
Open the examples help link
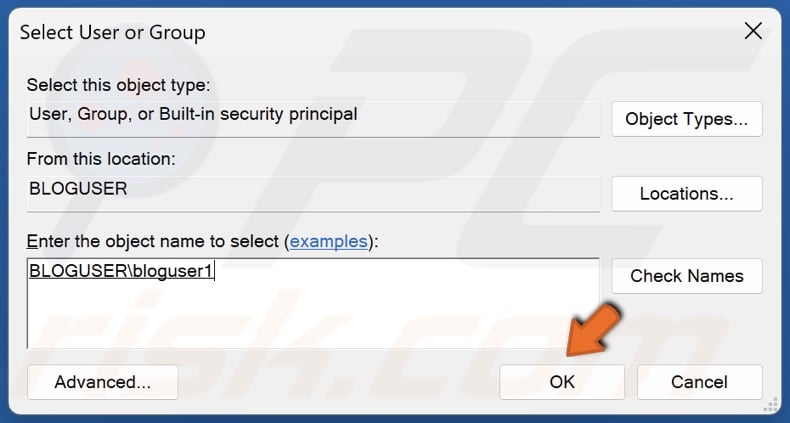click(x=329, y=241)
